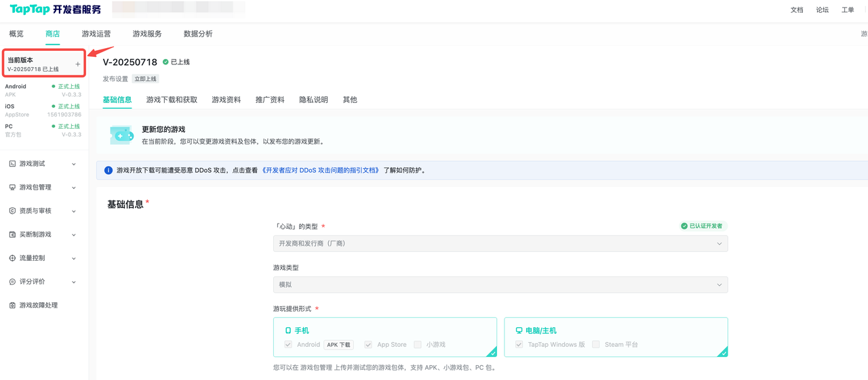Toggle the Android checkbox

click(x=288, y=345)
